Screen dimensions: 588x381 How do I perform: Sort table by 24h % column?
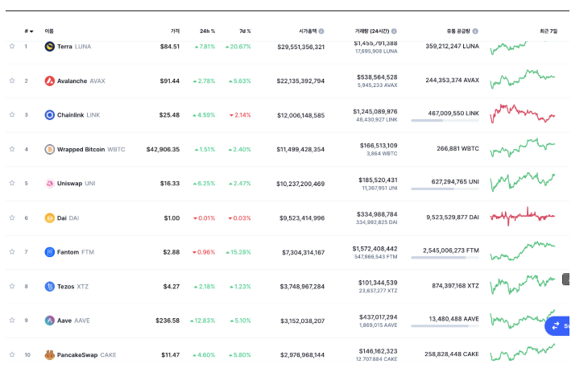(207, 31)
